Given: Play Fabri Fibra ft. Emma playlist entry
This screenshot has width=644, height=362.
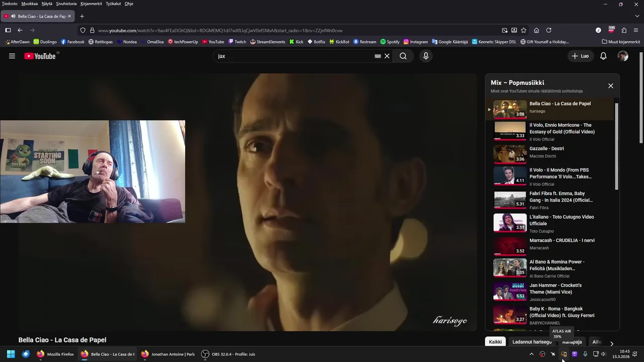Looking at the screenshot, I should 549,200.
